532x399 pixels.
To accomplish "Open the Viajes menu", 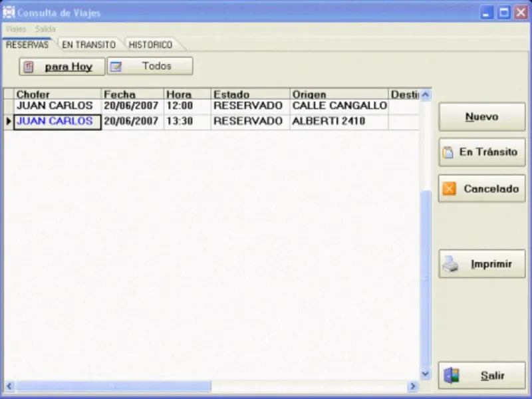I will tap(16, 29).
